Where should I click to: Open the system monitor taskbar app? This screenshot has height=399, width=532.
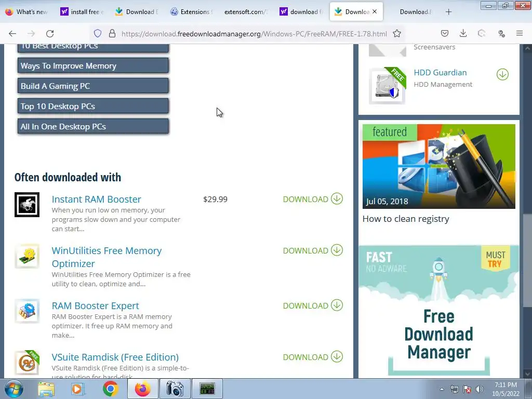tap(207, 389)
